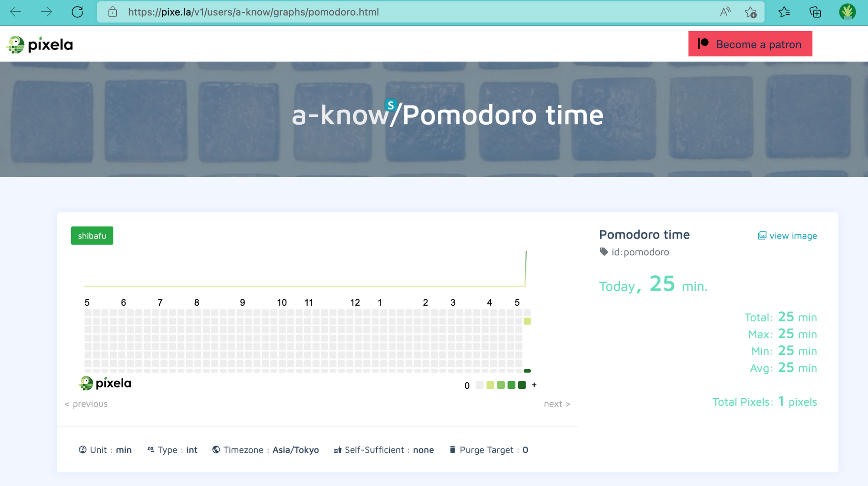Click the 'Asia/Tokyo' timezone value
The width and height of the screenshot is (868, 486).
296,450
